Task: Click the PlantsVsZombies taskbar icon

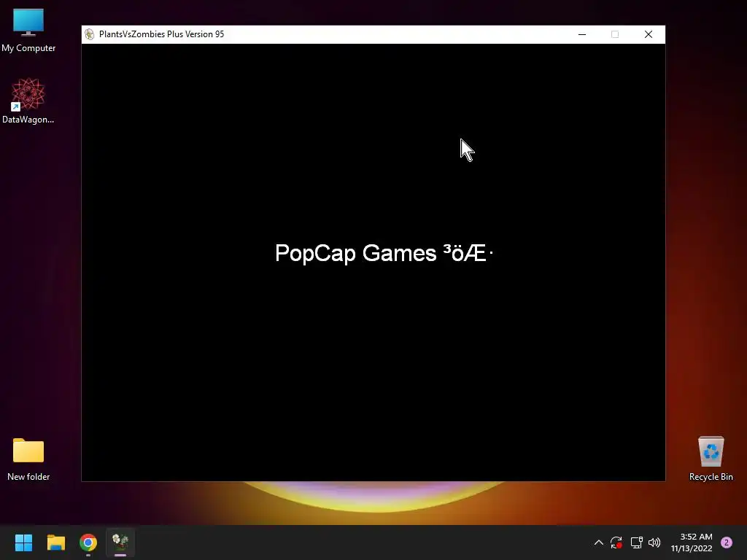Action: [120, 542]
